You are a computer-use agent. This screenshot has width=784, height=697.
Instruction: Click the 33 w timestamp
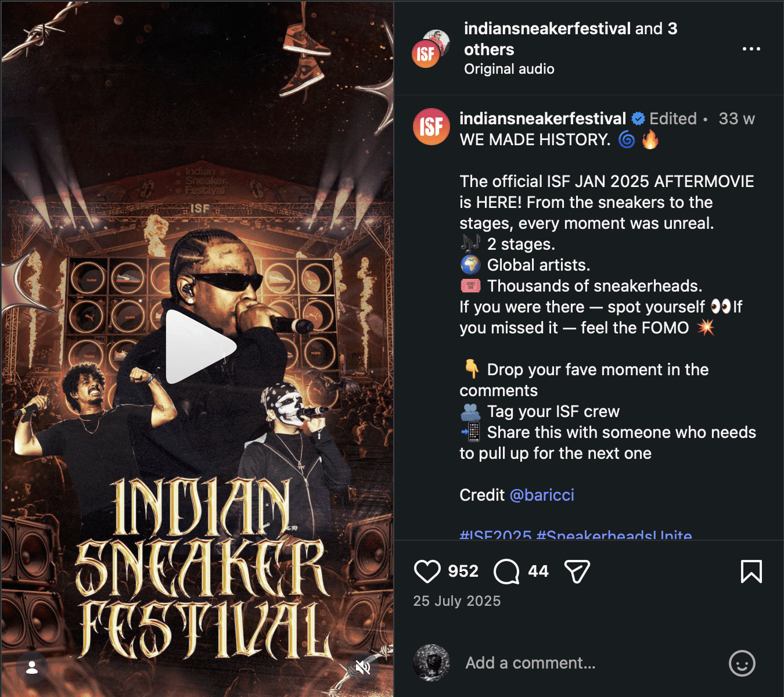(736, 118)
